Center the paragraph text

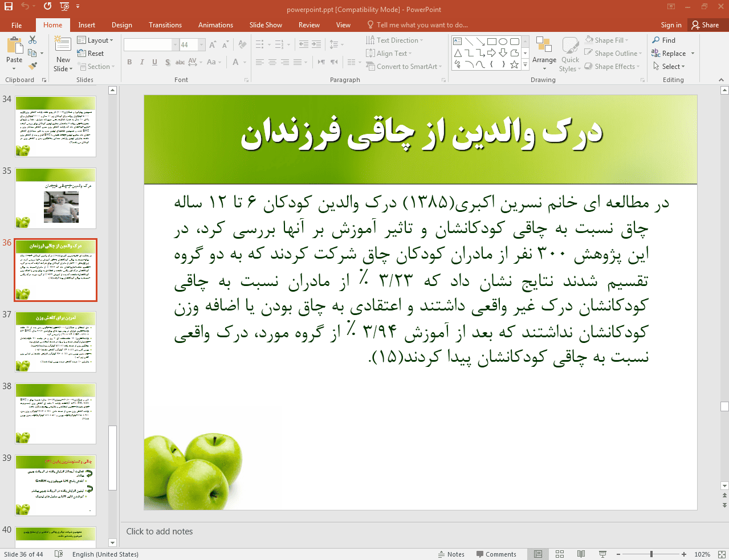click(272, 62)
